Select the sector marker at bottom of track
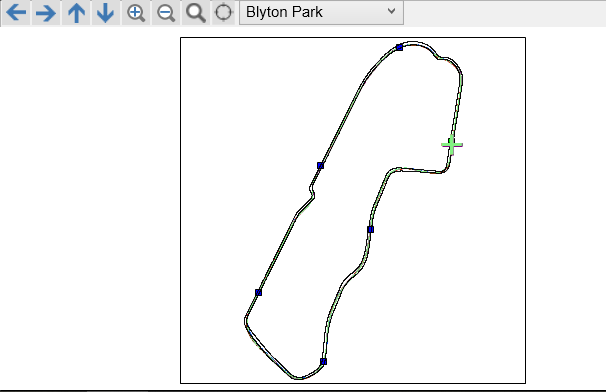The width and height of the screenshot is (606, 392). coord(323,361)
